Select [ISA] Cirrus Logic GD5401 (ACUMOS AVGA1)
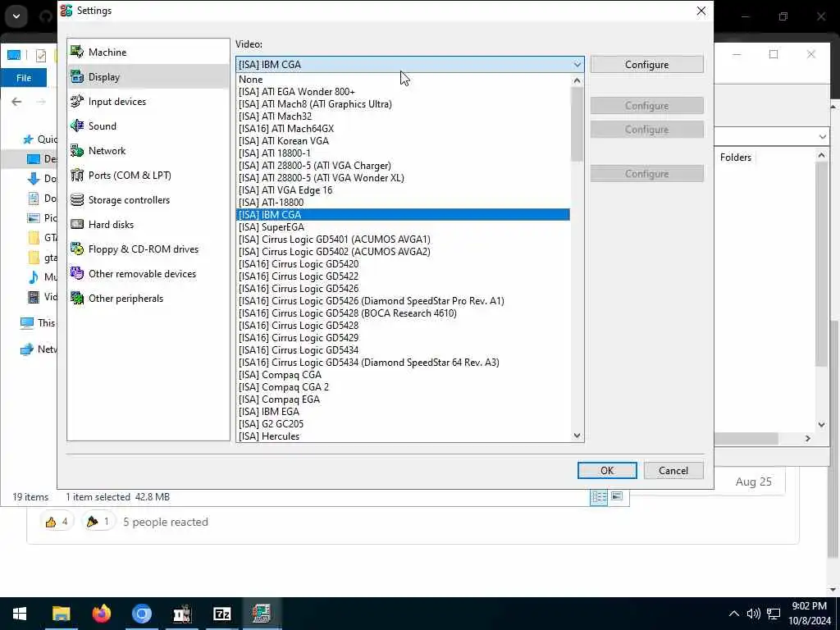Viewport: 840px width, 630px height. coord(403,240)
